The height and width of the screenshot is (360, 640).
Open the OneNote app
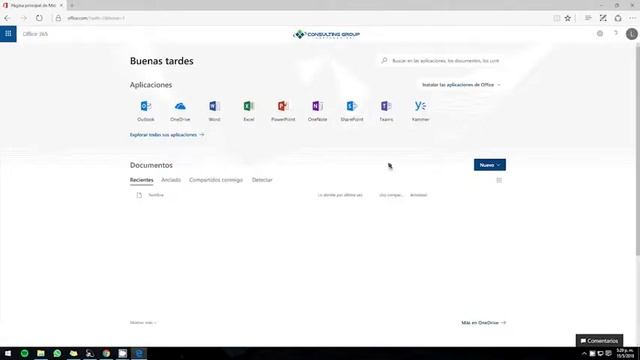[x=317, y=111]
